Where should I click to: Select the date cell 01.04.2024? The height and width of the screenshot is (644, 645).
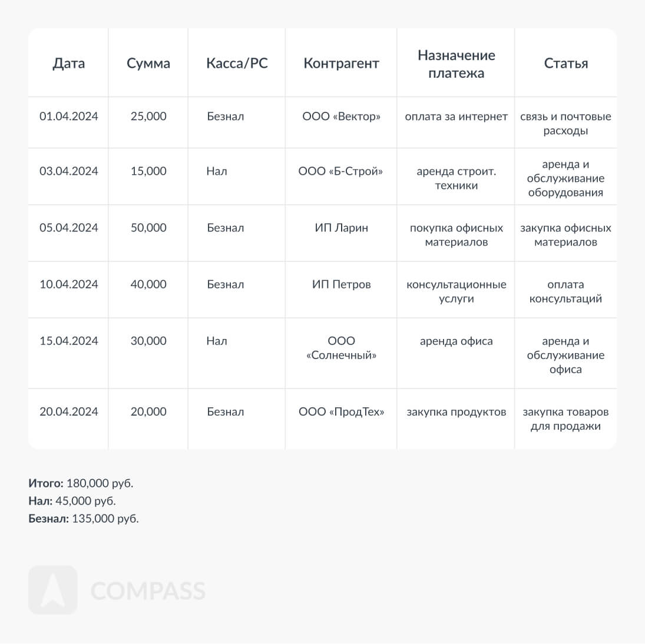[x=69, y=117]
